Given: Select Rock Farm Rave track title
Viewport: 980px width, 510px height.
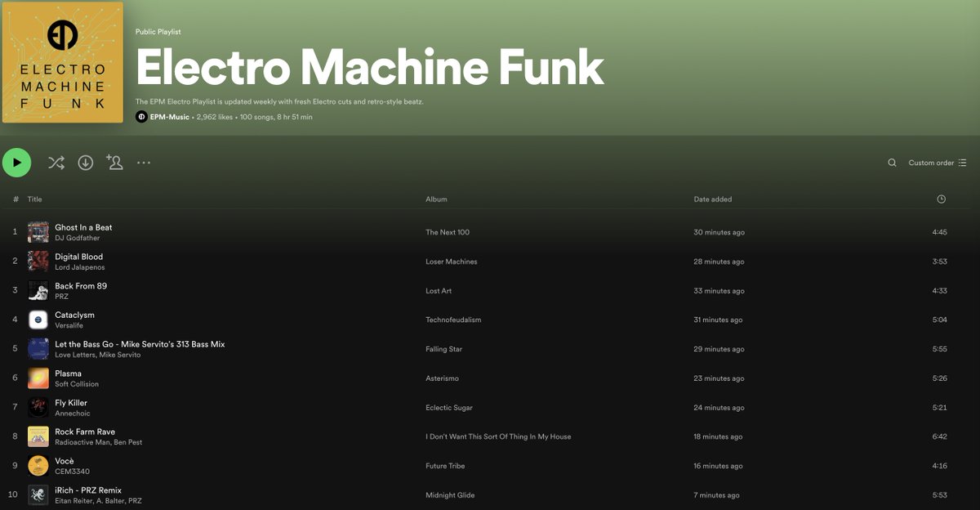Looking at the screenshot, I should point(85,432).
